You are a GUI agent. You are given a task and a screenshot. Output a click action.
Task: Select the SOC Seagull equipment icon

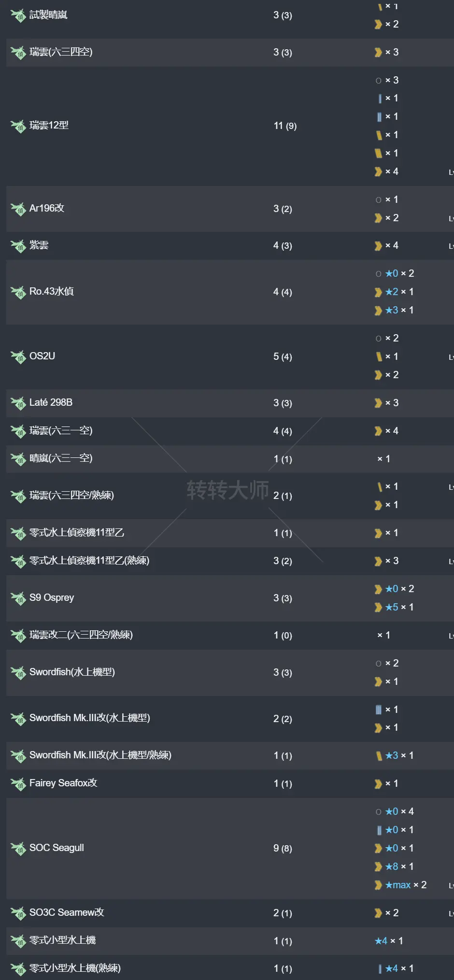click(18, 848)
